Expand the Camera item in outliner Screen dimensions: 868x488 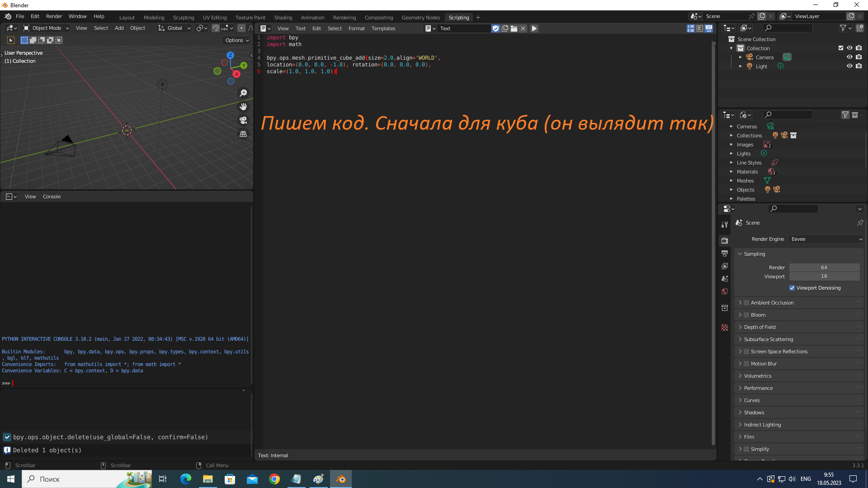pyautogui.click(x=741, y=57)
